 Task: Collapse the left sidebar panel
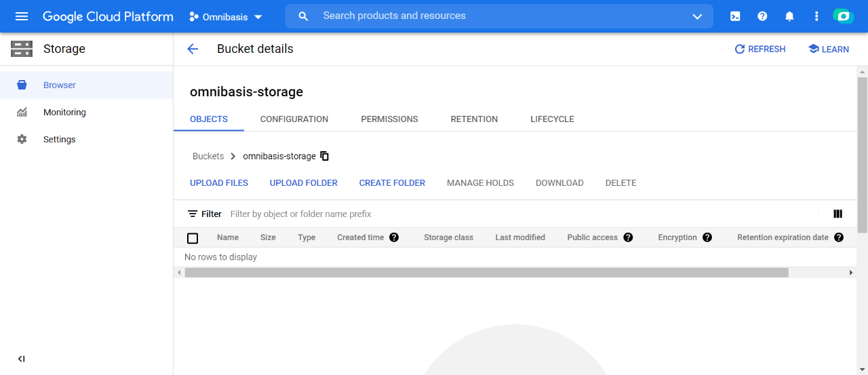coord(21,359)
